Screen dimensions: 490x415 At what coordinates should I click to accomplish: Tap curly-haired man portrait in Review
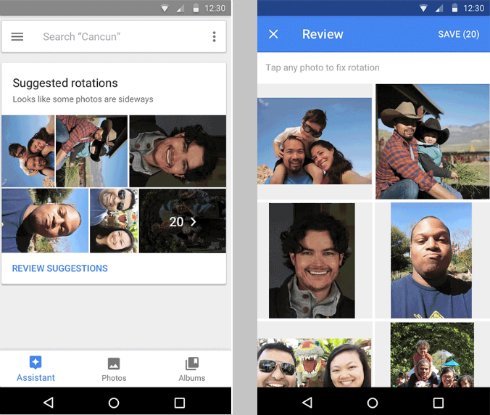point(312,260)
